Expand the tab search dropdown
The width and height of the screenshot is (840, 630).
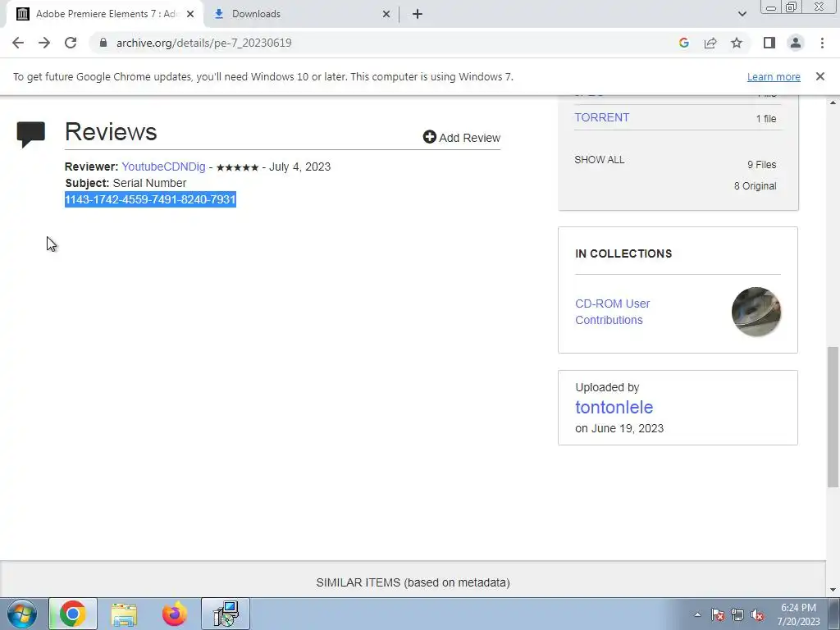pos(742,14)
